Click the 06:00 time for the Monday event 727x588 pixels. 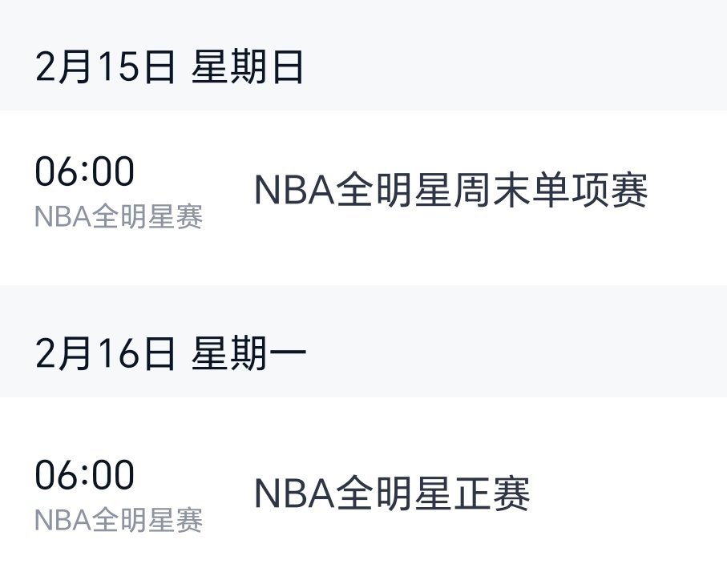point(84,475)
